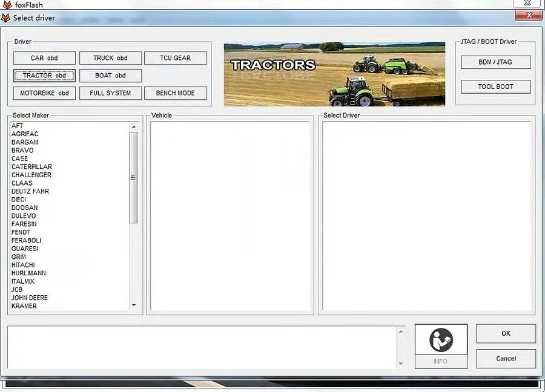Select maker FARESIN
The image size is (545, 392).
[24, 224]
